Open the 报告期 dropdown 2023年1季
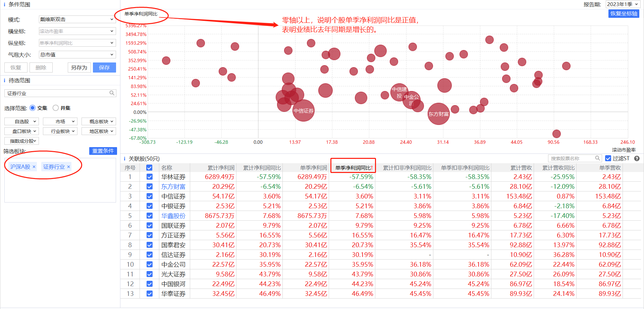This screenshot has height=309, width=644. tap(623, 4)
